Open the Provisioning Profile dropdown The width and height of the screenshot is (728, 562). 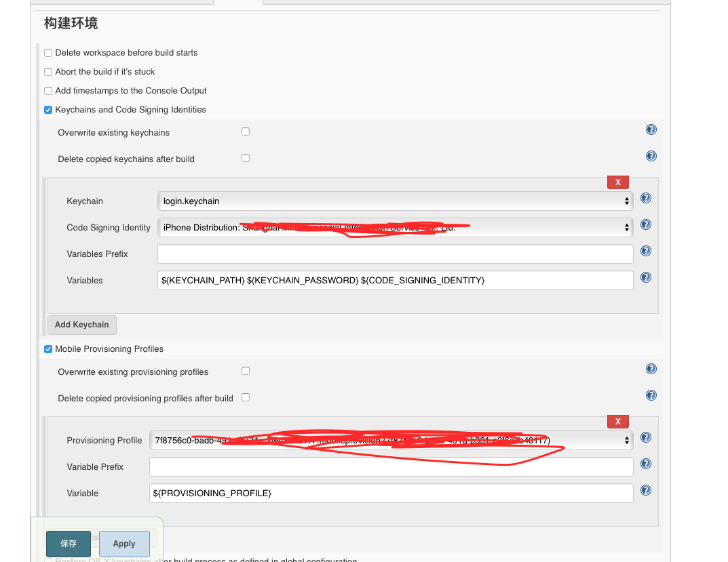(x=391, y=441)
